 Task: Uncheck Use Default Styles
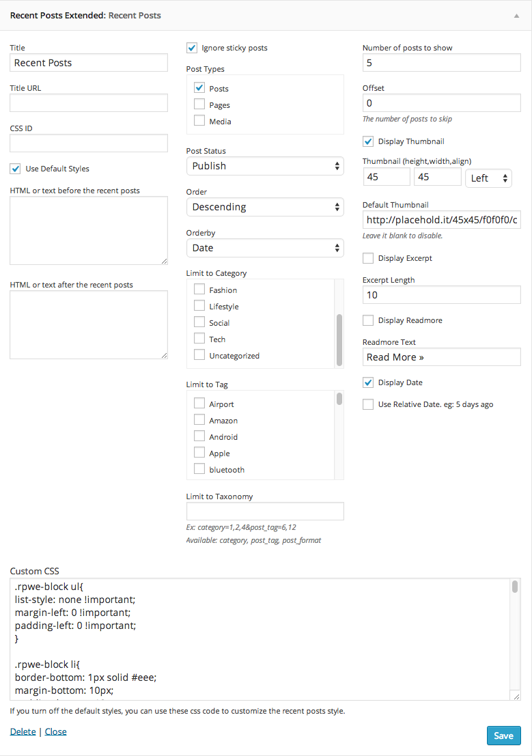(x=16, y=168)
